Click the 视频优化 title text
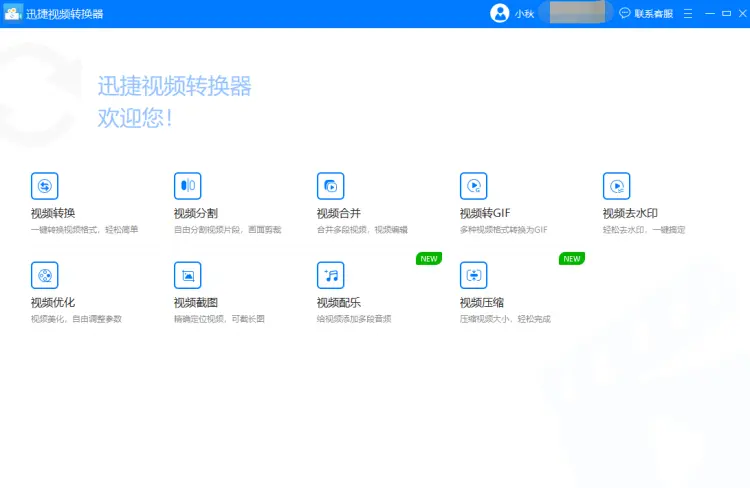The image size is (750, 488). pos(53,302)
